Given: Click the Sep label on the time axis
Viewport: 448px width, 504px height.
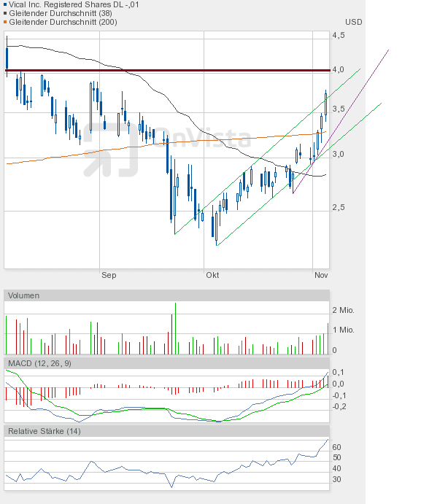Looking at the screenshot, I should click(109, 275).
